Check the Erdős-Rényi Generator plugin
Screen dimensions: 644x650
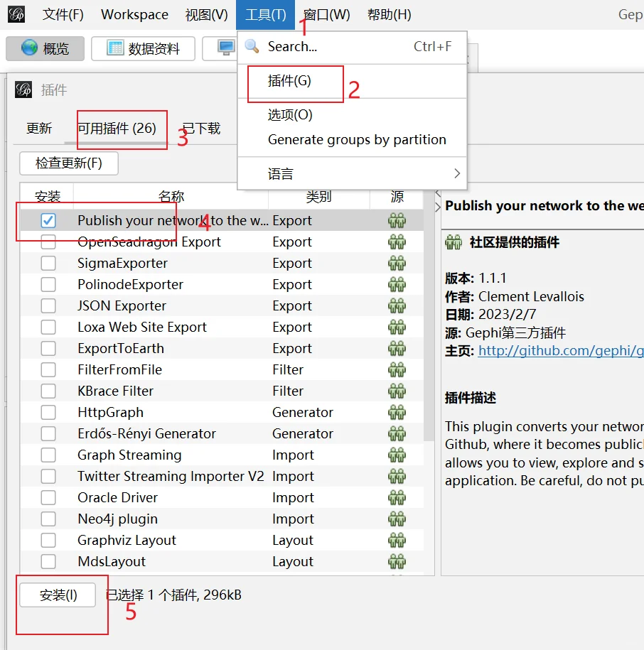(x=48, y=433)
